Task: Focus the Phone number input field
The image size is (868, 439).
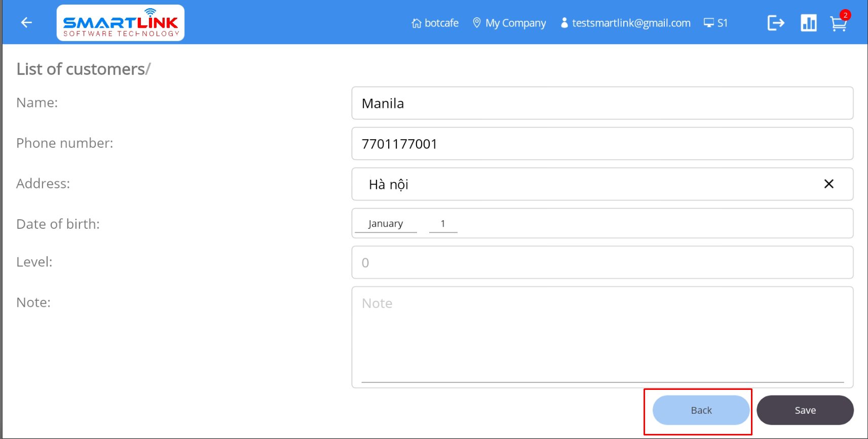Action: 602,144
